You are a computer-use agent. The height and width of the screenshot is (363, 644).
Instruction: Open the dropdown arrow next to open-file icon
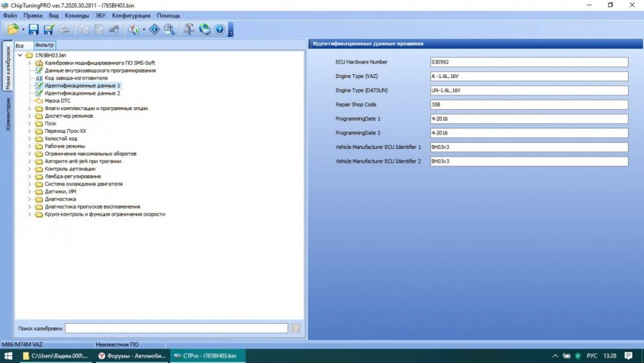click(23, 30)
